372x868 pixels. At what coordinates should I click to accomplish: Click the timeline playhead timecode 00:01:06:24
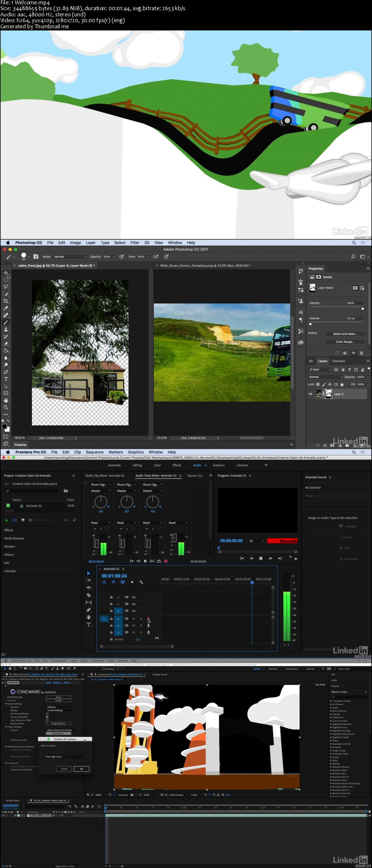coord(114,576)
